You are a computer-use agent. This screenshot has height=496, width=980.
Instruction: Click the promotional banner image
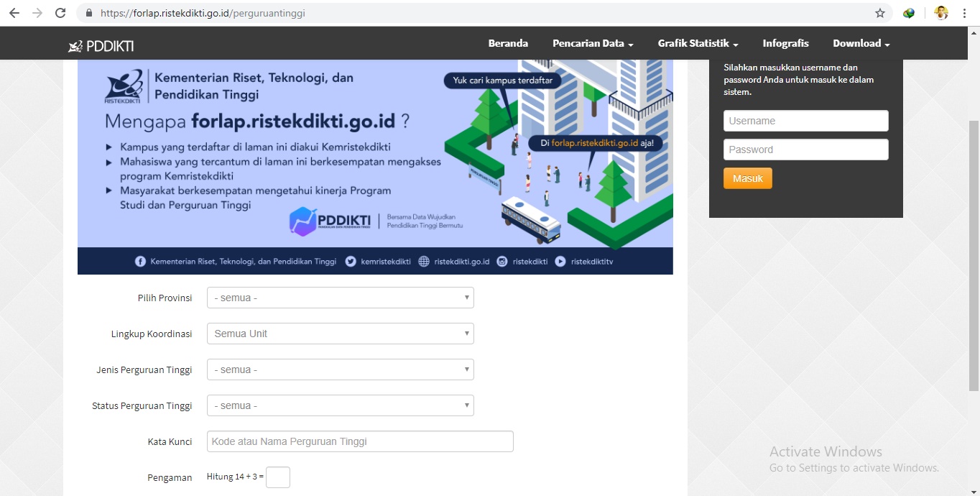coord(375,167)
